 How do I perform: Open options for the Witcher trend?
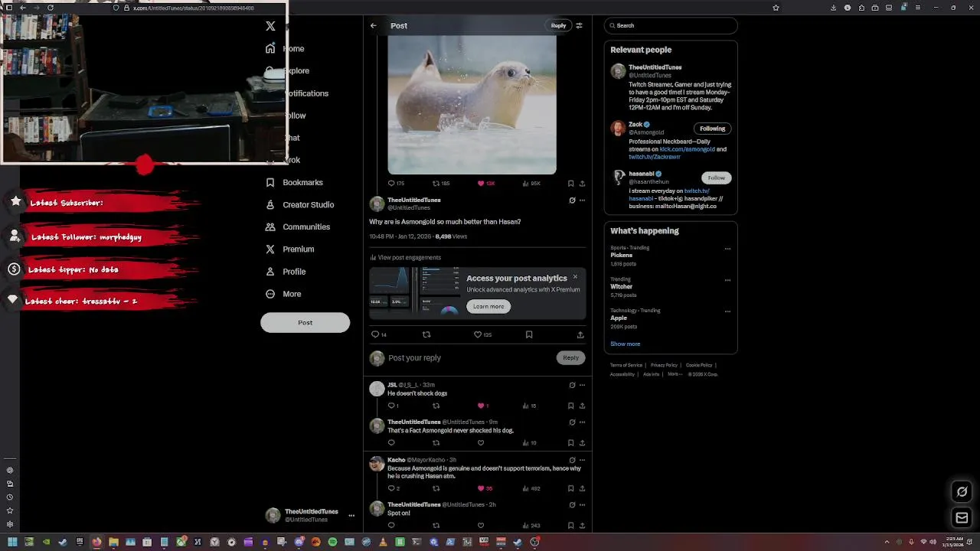pos(727,280)
